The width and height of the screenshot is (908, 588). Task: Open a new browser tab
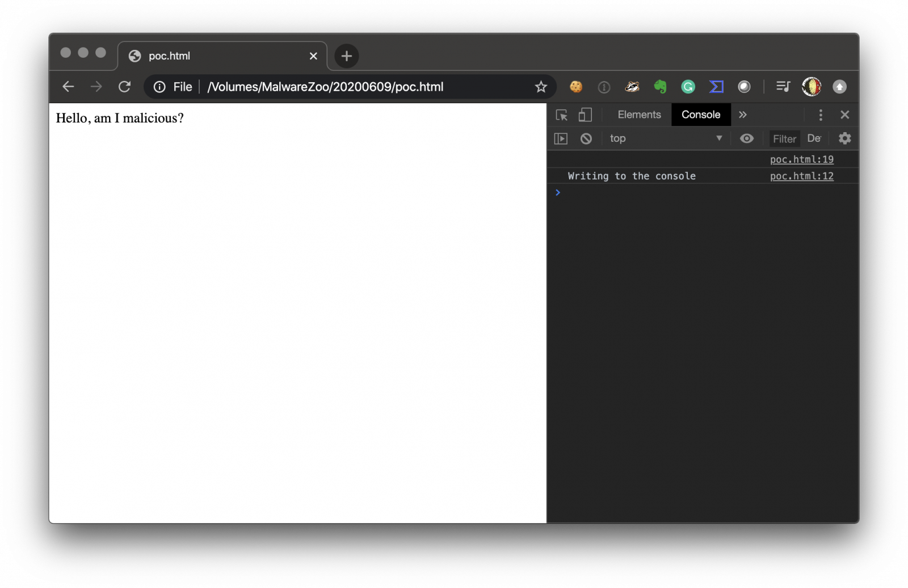(x=347, y=56)
